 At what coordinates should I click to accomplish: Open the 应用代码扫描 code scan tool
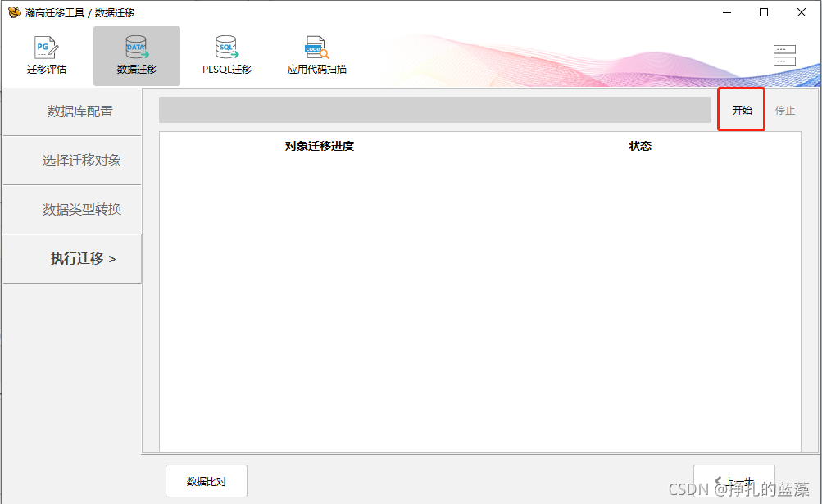(x=316, y=56)
